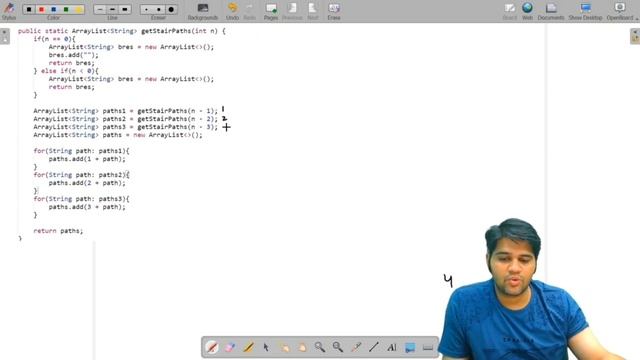Select the Laser pointer tool

click(x=356, y=347)
